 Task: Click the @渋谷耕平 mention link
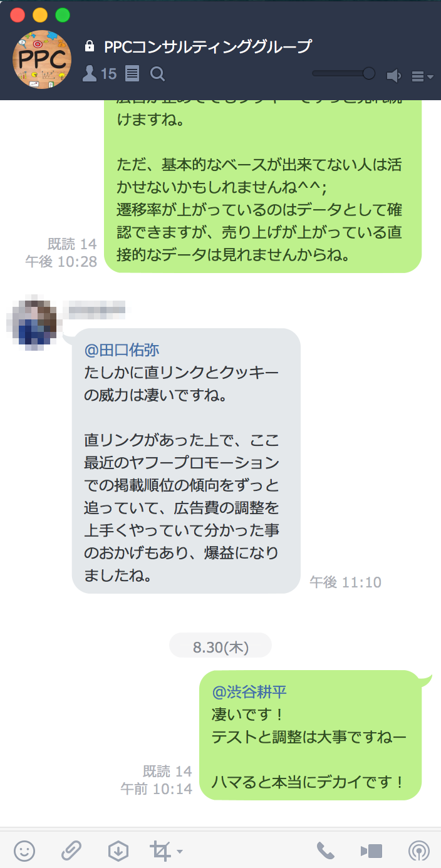249,692
